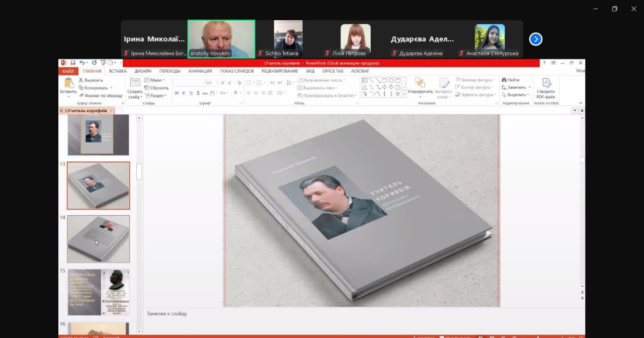Click slide thumbnail pane scrollbar
644x338 pixels.
pos(139,171)
